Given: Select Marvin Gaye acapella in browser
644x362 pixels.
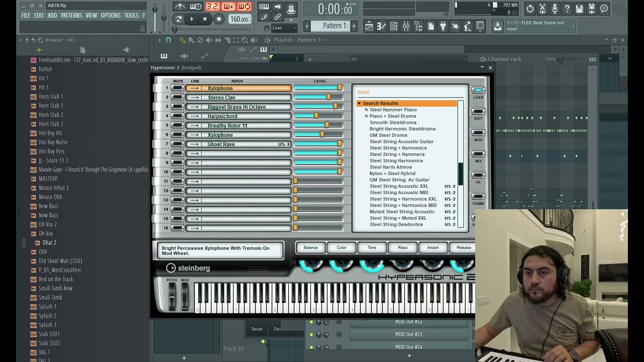Looking at the screenshot, I should [94, 169].
